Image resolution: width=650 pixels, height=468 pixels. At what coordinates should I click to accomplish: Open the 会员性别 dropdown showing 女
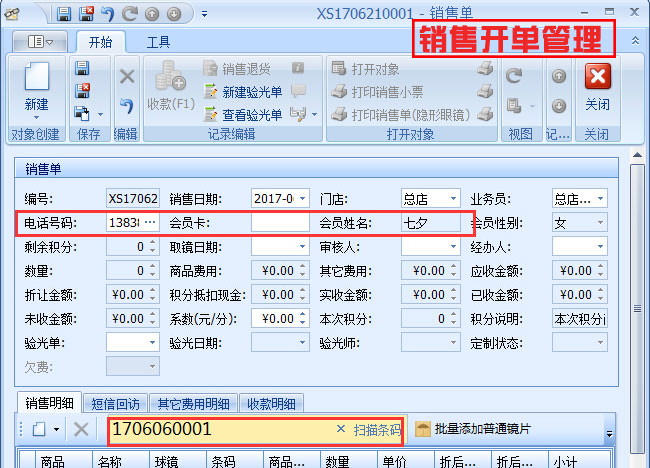(x=600, y=223)
